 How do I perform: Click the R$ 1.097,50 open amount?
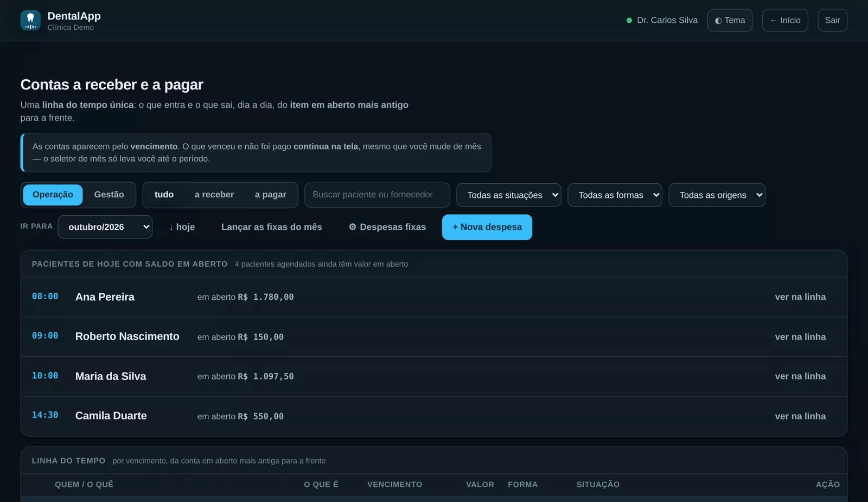266,376
